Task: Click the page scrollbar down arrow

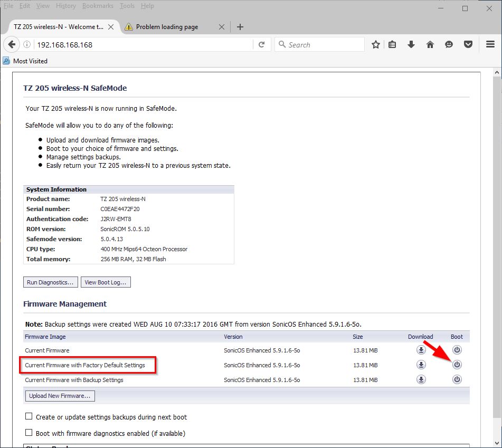Action: (x=497, y=444)
